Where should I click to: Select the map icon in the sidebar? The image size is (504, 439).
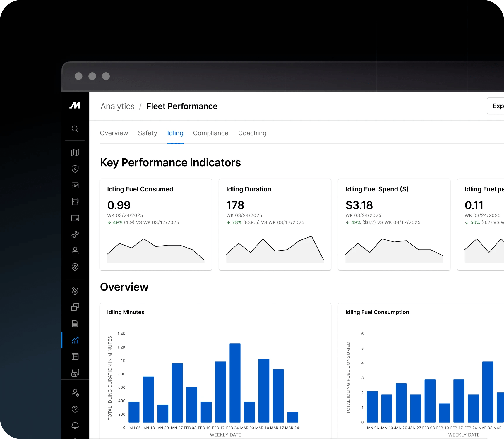click(75, 152)
